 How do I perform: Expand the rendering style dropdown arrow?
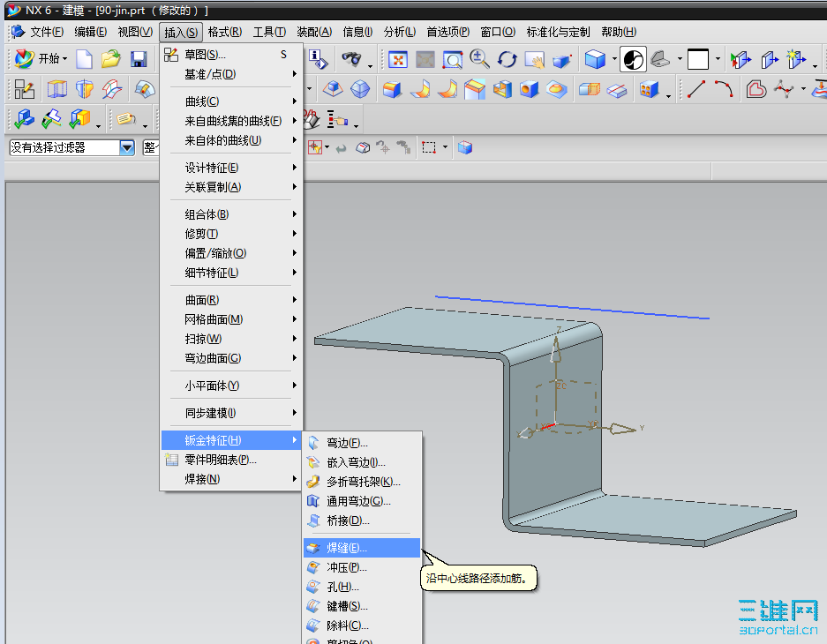pyautogui.click(x=614, y=59)
